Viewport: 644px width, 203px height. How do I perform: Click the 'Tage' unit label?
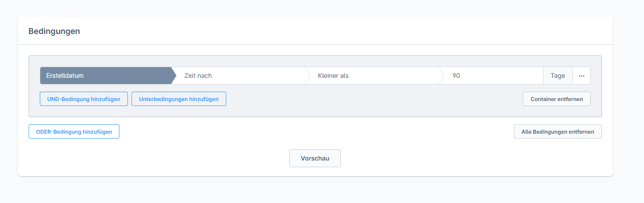pos(558,76)
